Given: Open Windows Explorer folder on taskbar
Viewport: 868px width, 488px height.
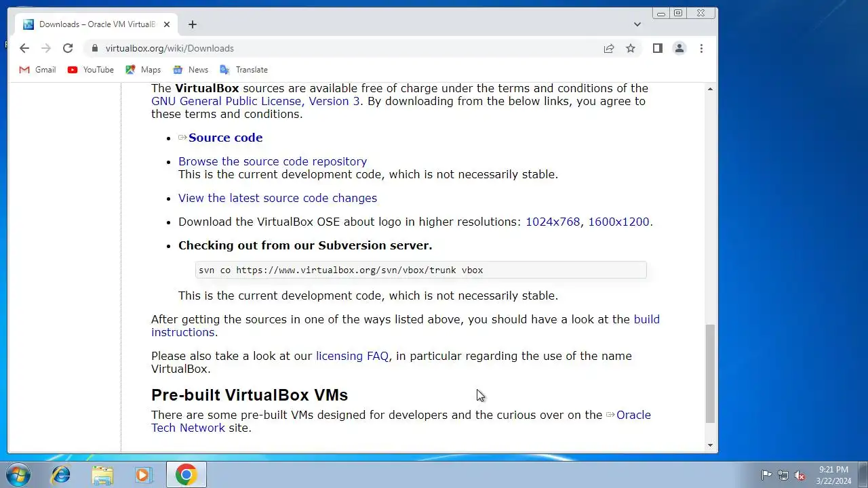Looking at the screenshot, I should pos(102,475).
